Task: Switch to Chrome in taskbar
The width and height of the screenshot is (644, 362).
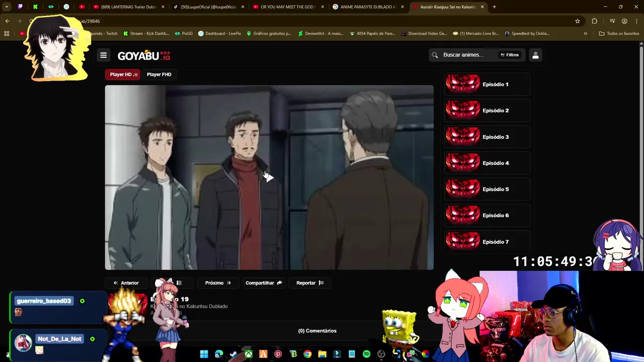Action: 307,354
